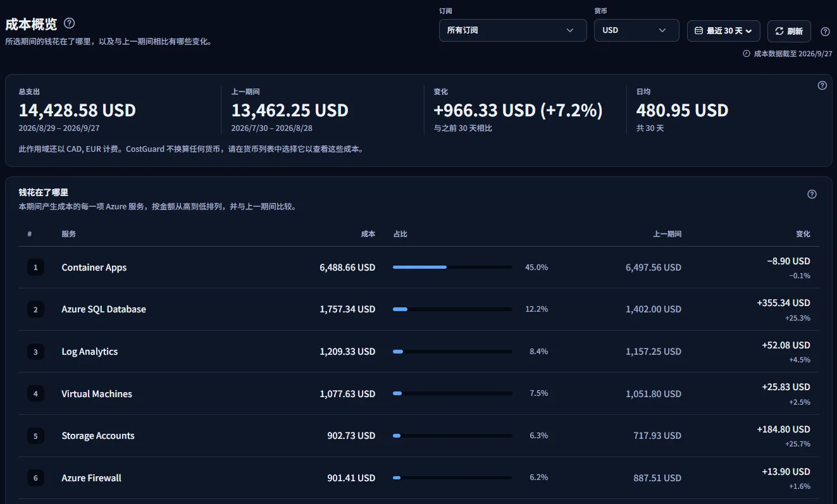Sort by the 成本 column header

pos(368,234)
